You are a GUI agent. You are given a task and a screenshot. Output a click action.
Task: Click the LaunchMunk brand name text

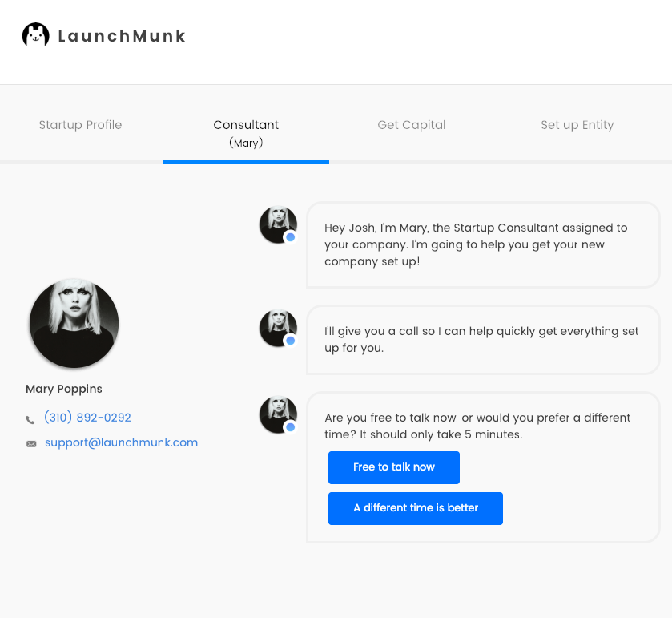(x=122, y=36)
